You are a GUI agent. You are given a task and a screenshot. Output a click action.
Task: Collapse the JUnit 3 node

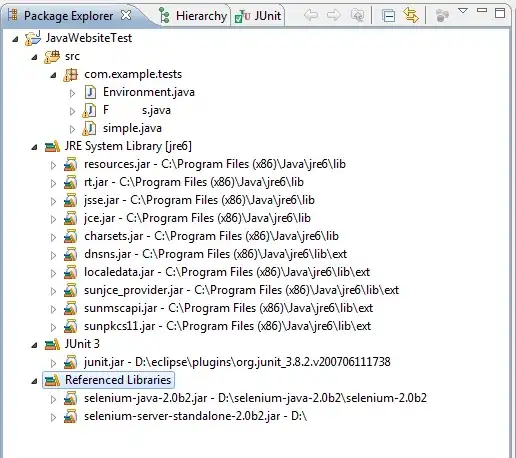tap(34, 345)
